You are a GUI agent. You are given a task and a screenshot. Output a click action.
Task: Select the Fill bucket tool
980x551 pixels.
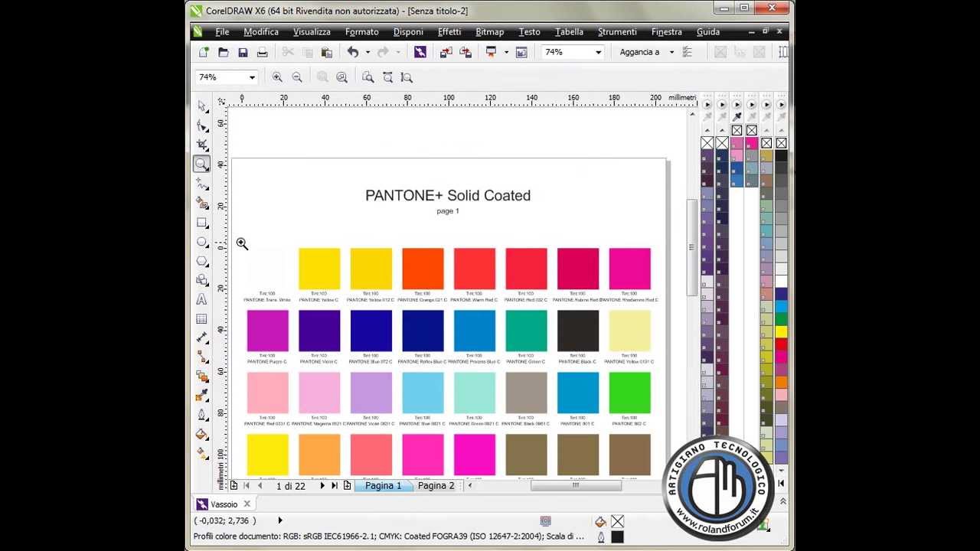202,434
